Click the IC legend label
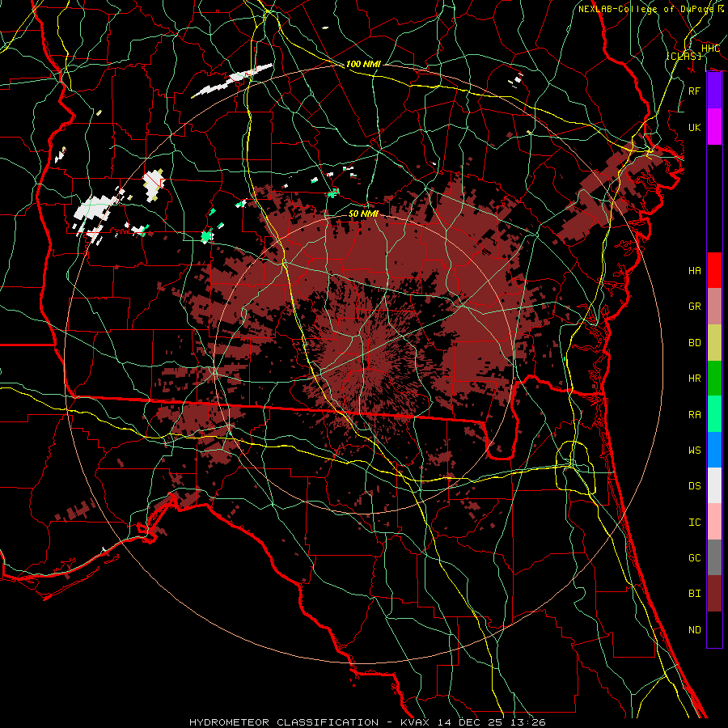 pos(694,523)
